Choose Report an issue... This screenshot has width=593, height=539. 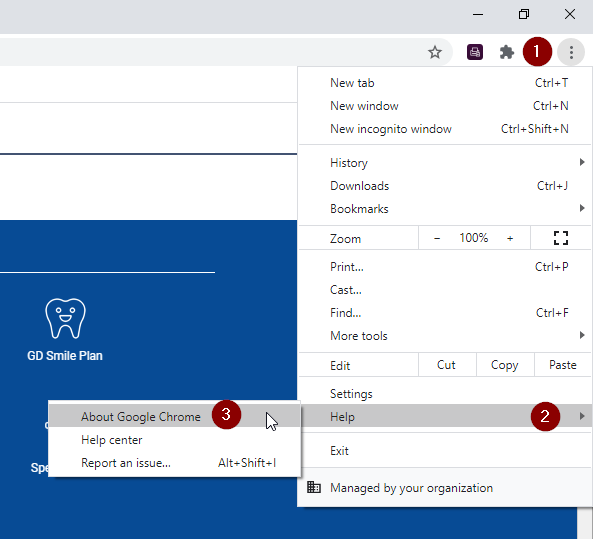(x=174, y=463)
